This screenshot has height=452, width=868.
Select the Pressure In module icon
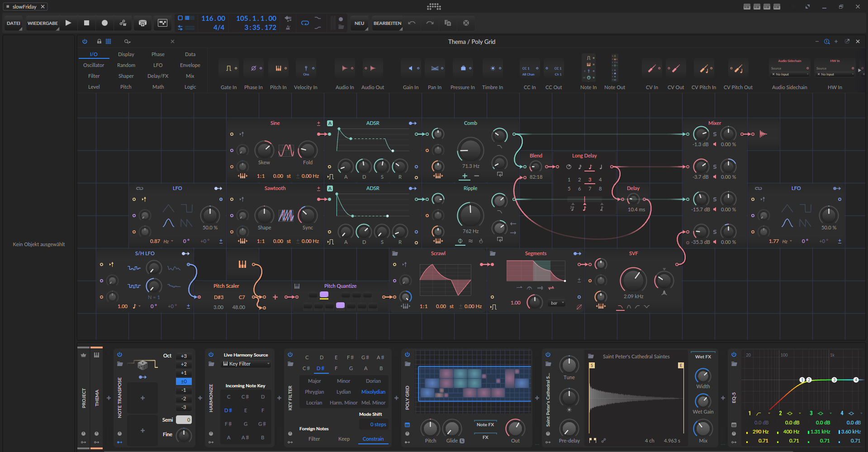pos(463,68)
